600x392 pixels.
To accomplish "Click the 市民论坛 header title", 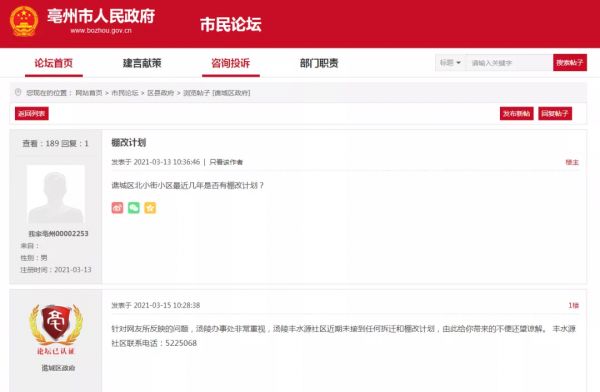I will tap(231, 24).
